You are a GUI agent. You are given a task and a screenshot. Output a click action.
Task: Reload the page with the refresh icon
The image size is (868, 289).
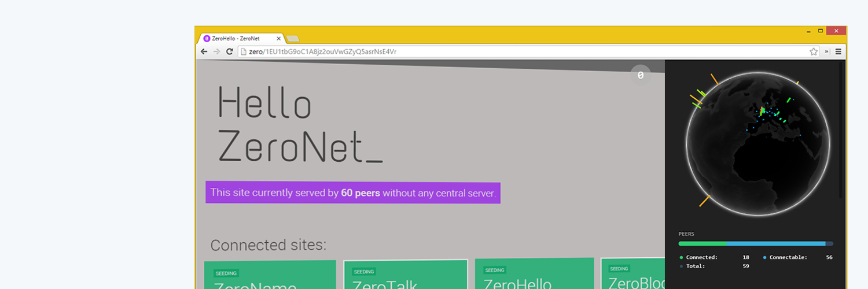point(229,51)
